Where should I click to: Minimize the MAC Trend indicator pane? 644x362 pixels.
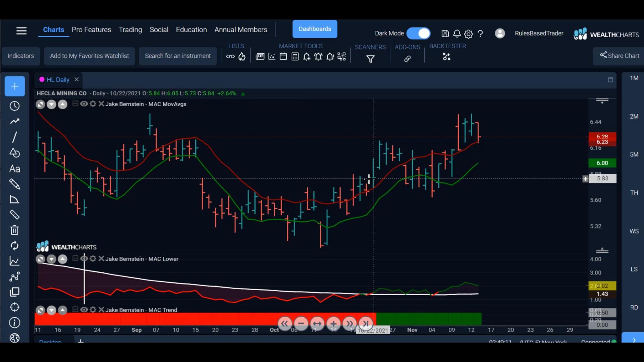point(75,309)
